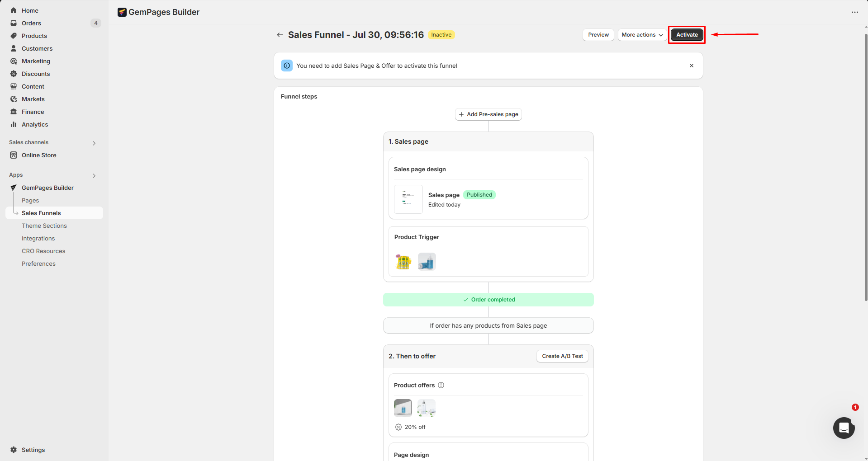Viewport: 868px width, 461px height.
Task: Click Add Pre-sales page button
Action: pos(488,114)
